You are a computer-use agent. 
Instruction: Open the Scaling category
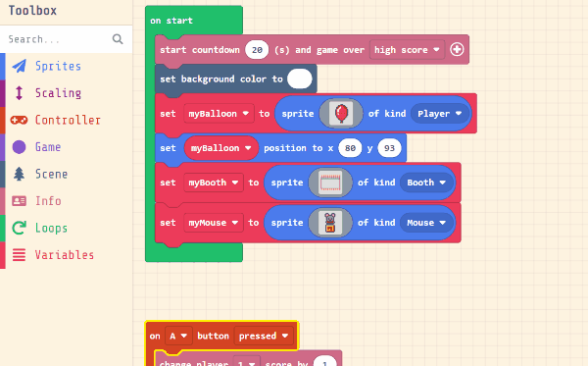point(66,93)
